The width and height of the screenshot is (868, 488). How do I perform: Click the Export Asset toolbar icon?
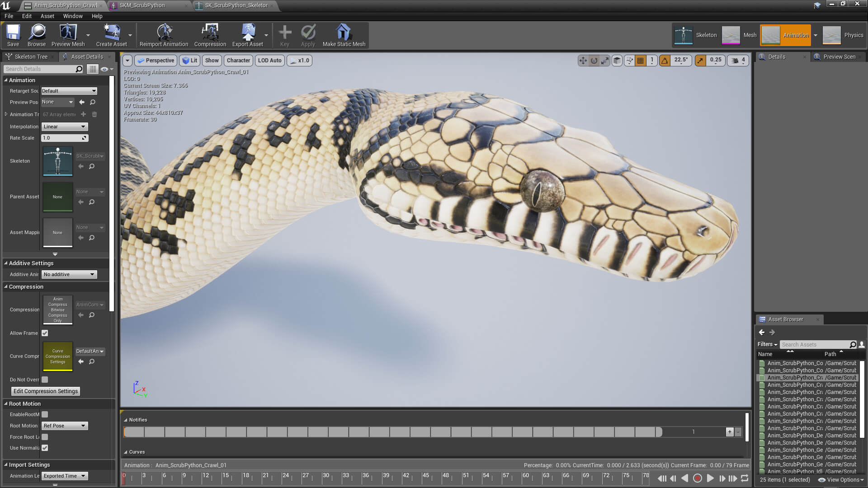(x=248, y=35)
